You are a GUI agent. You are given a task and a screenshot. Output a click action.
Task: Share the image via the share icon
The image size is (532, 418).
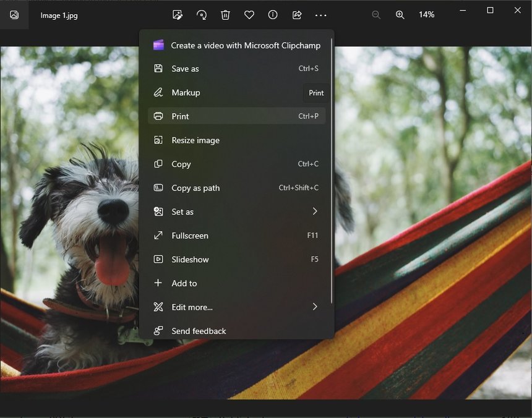pos(296,15)
